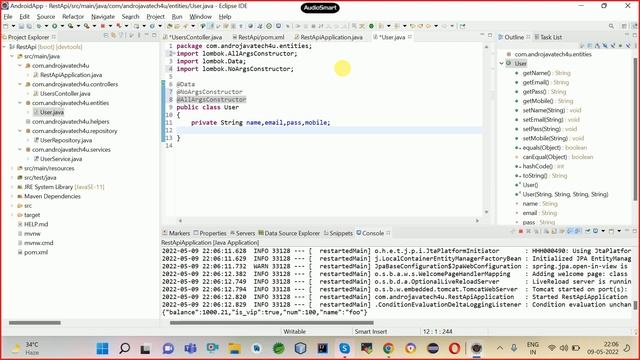Maximize the Console panel

point(634,231)
